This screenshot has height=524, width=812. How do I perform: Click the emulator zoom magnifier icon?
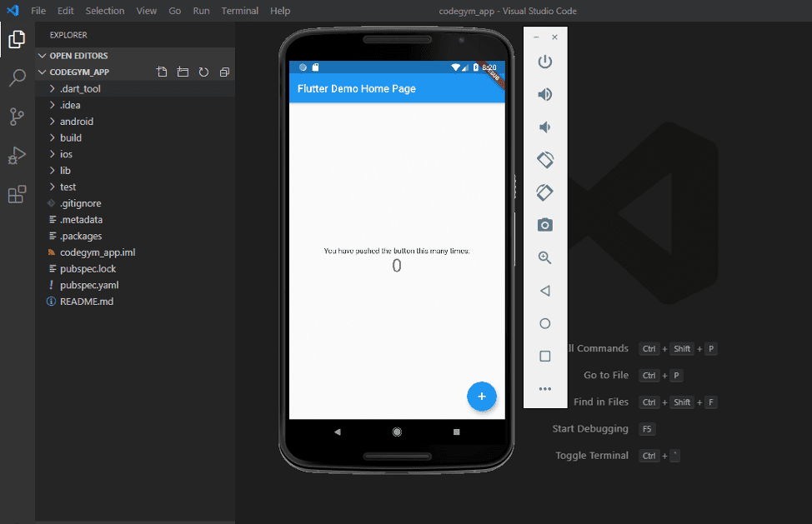[544, 258]
